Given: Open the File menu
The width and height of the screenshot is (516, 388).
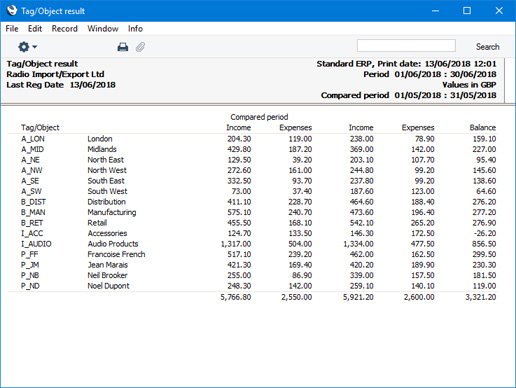Looking at the screenshot, I should click(12, 29).
